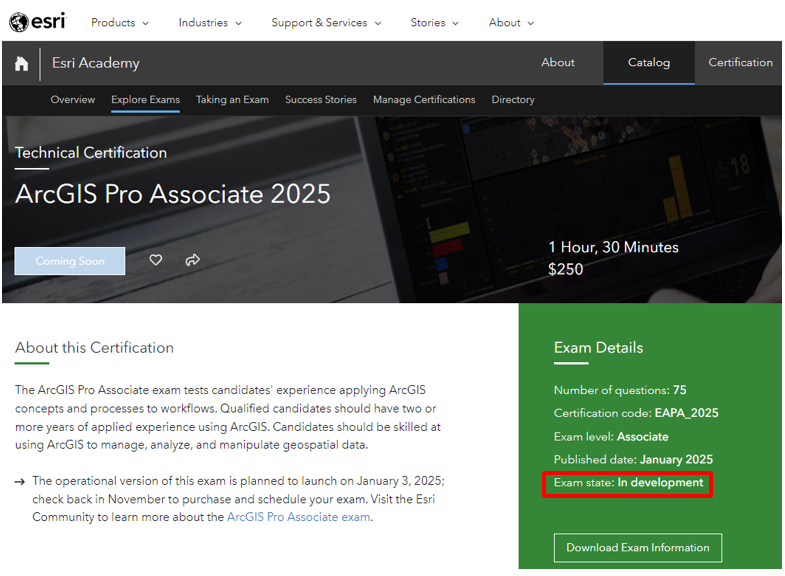Screen dimensions: 785x576
Task: Click the share arrow icon
Action: coord(193,260)
